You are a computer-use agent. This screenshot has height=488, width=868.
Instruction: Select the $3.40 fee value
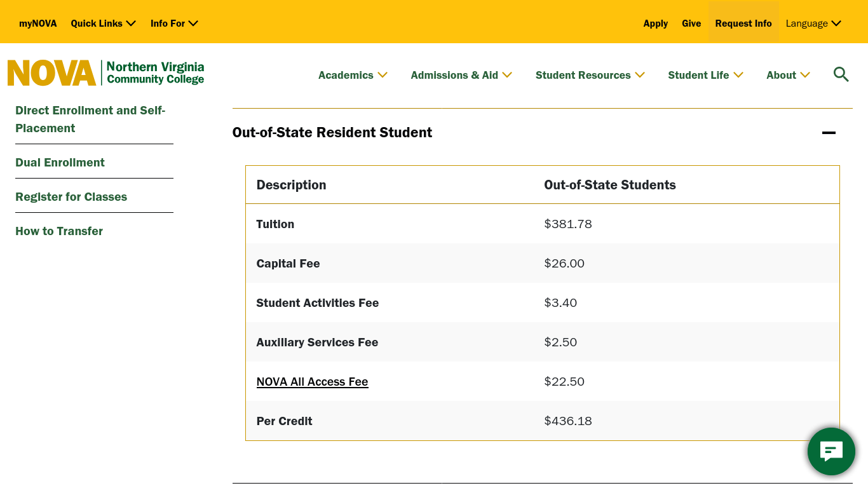(560, 303)
